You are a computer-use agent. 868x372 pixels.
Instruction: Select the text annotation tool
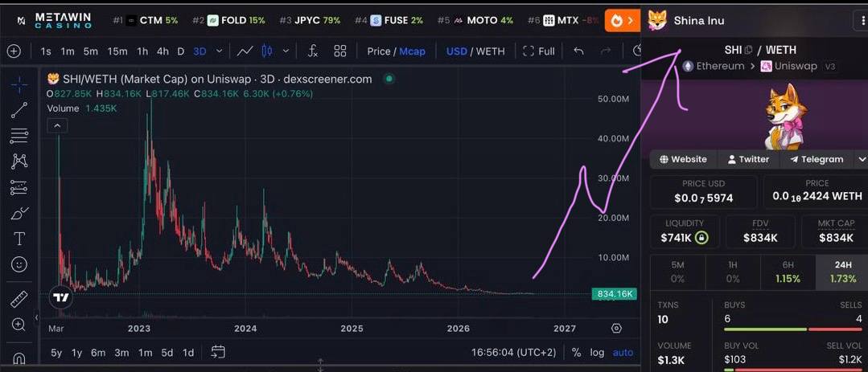pos(19,239)
